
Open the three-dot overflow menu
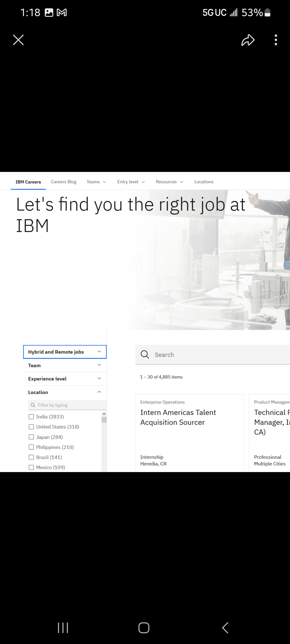276,40
